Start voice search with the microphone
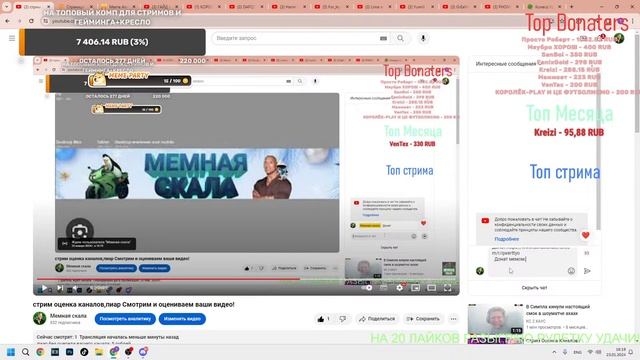The image size is (640, 360). tap(423, 38)
